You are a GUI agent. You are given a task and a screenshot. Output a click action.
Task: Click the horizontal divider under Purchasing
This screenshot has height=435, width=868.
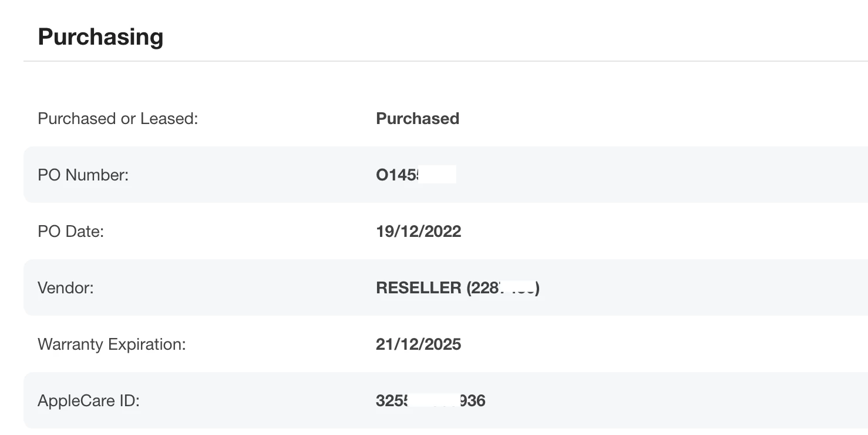point(446,61)
